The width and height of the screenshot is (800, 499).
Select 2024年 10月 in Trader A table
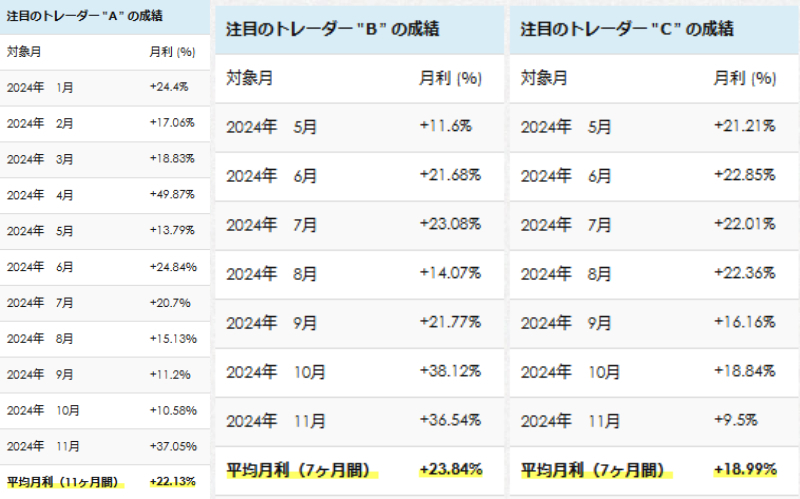point(43,410)
